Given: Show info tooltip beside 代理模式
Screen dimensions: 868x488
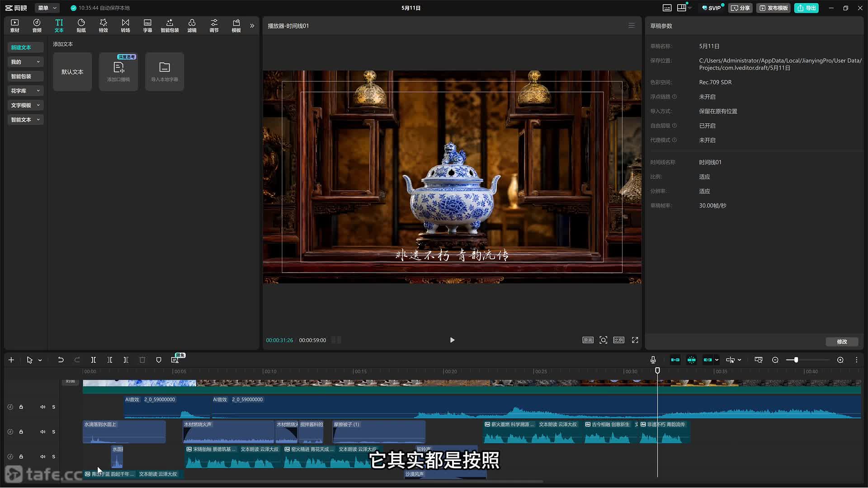Looking at the screenshot, I should point(675,140).
